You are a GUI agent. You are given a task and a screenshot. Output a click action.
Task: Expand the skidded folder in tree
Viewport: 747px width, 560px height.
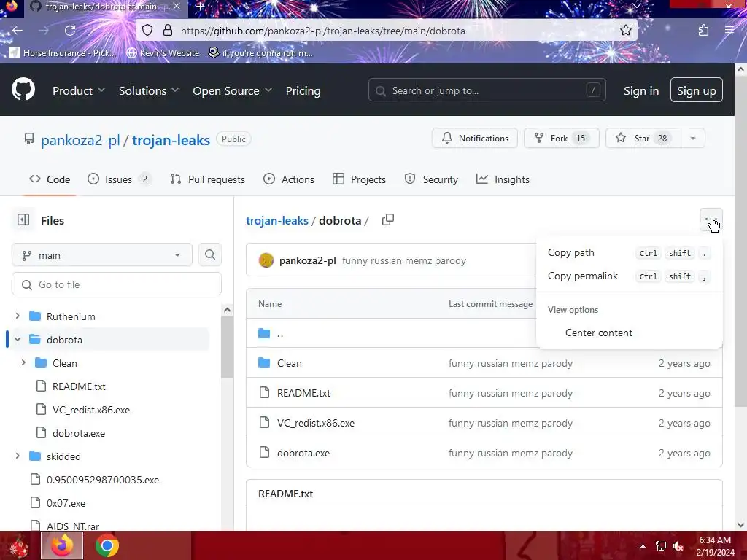click(18, 456)
